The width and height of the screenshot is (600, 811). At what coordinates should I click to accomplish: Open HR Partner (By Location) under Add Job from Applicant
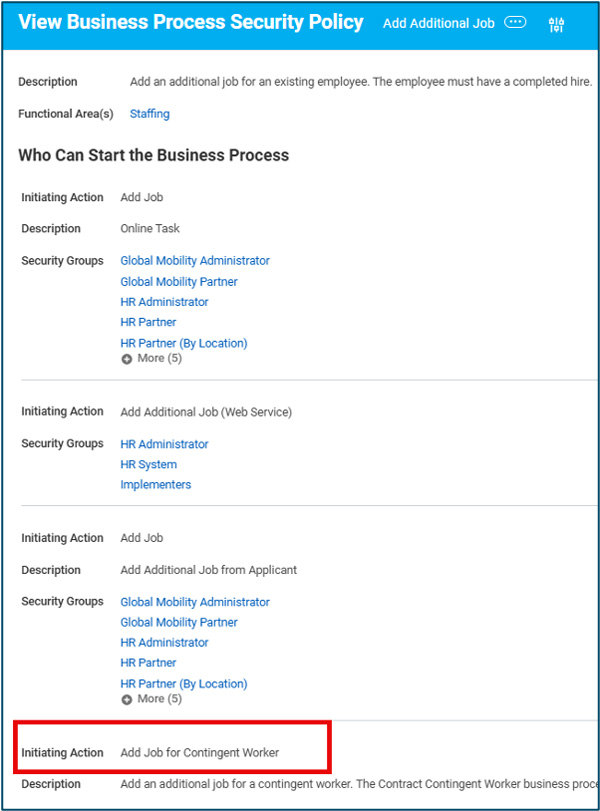(x=184, y=684)
